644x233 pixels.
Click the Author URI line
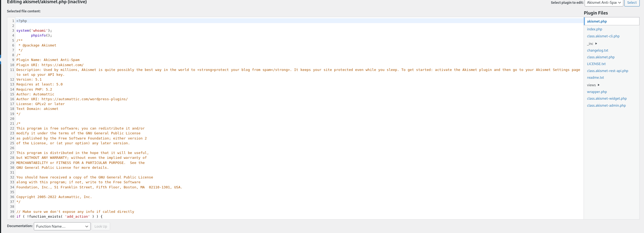click(72, 99)
